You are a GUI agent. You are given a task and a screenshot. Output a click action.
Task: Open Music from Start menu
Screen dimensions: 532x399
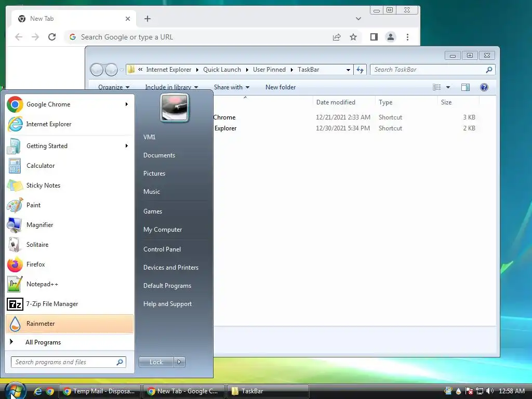point(151,192)
